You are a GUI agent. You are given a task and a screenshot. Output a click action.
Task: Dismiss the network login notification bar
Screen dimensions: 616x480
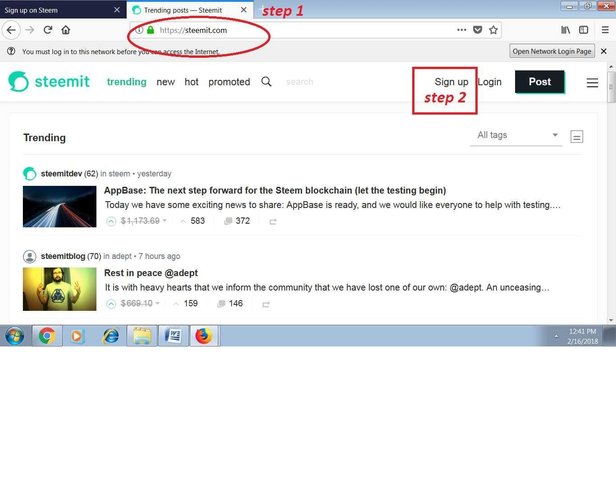pyautogui.click(x=604, y=51)
